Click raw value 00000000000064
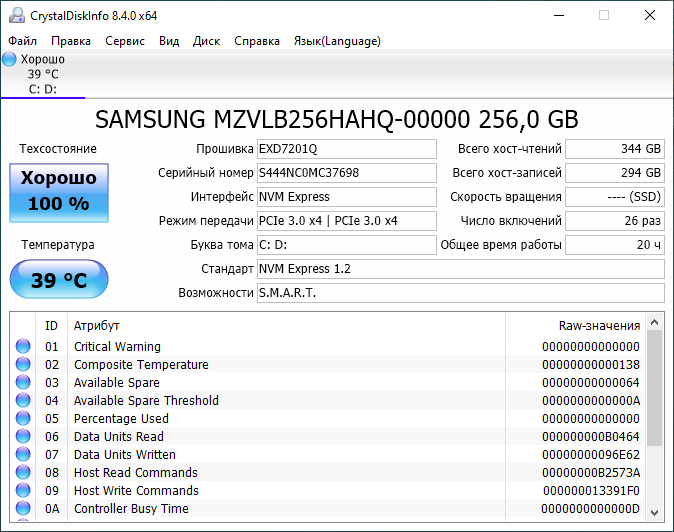The height and width of the screenshot is (532, 674). click(591, 382)
